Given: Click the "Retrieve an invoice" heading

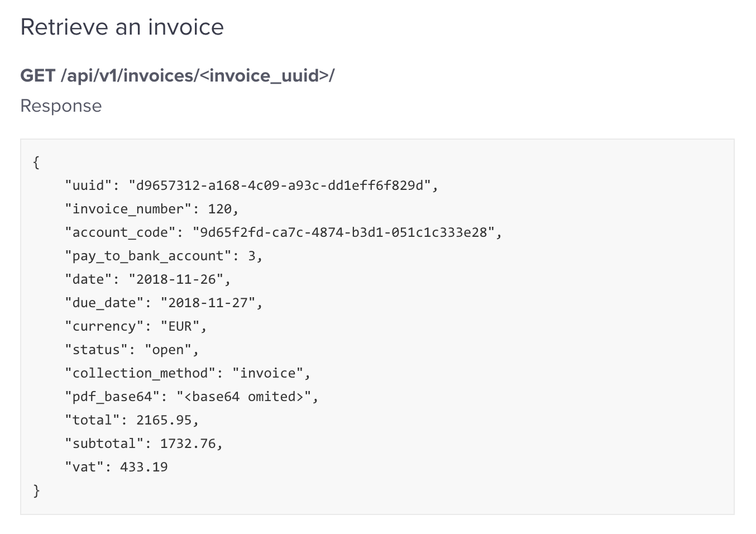Looking at the screenshot, I should 122,27.
